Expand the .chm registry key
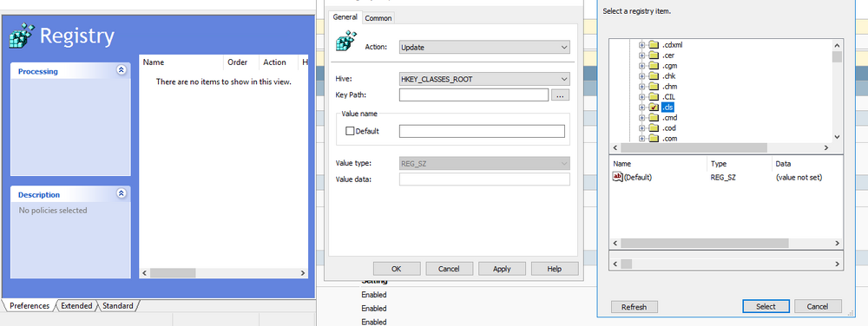This screenshot has height=326, width=868. click(642, 87)
